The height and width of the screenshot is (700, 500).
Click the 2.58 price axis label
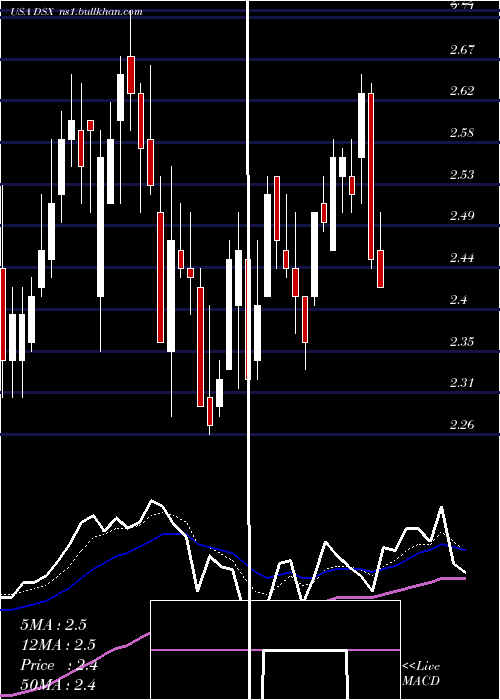(x=462, y=133)
